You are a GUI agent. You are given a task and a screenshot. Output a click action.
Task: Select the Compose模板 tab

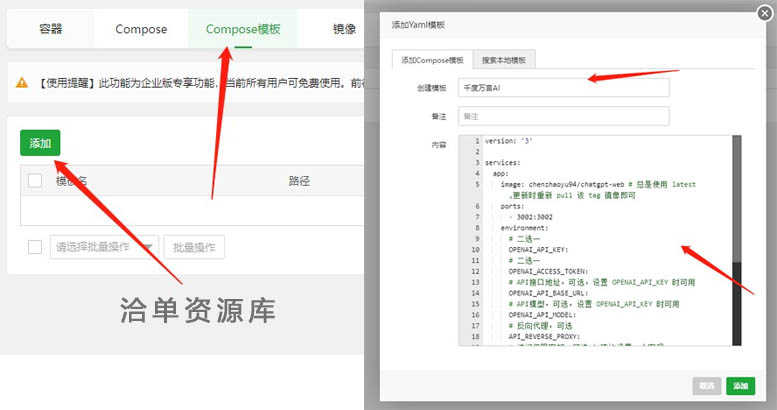coord(243,29)
